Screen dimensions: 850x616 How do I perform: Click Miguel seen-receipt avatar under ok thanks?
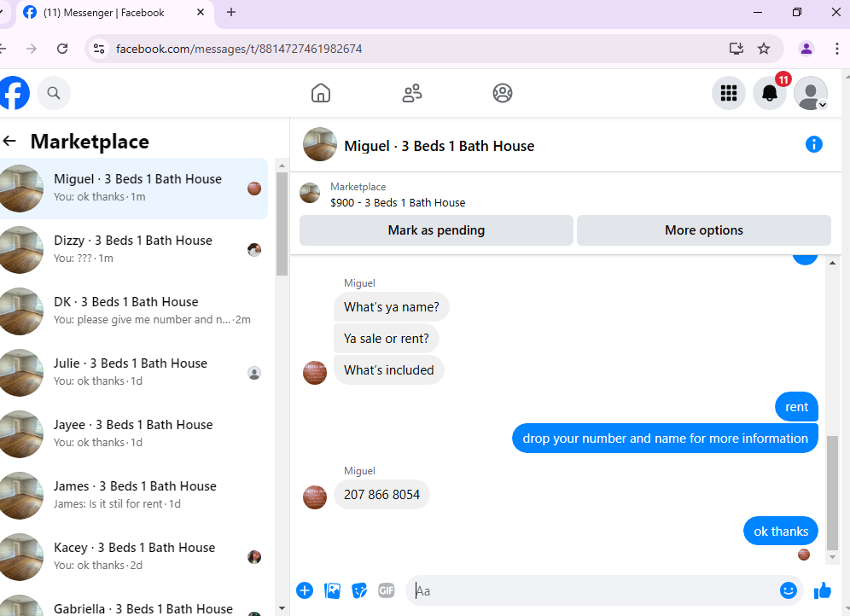click(x=804, y=555)
